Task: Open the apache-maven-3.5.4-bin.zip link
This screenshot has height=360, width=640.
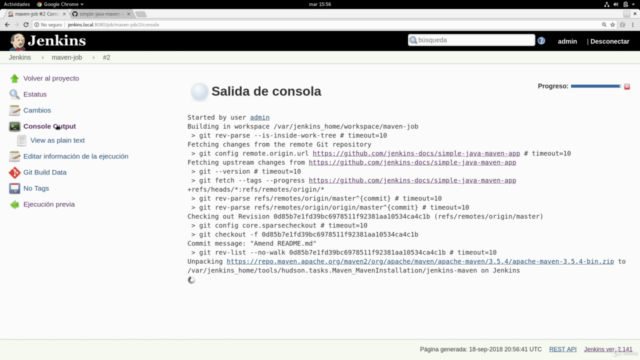Action: (x=420, y=262)
